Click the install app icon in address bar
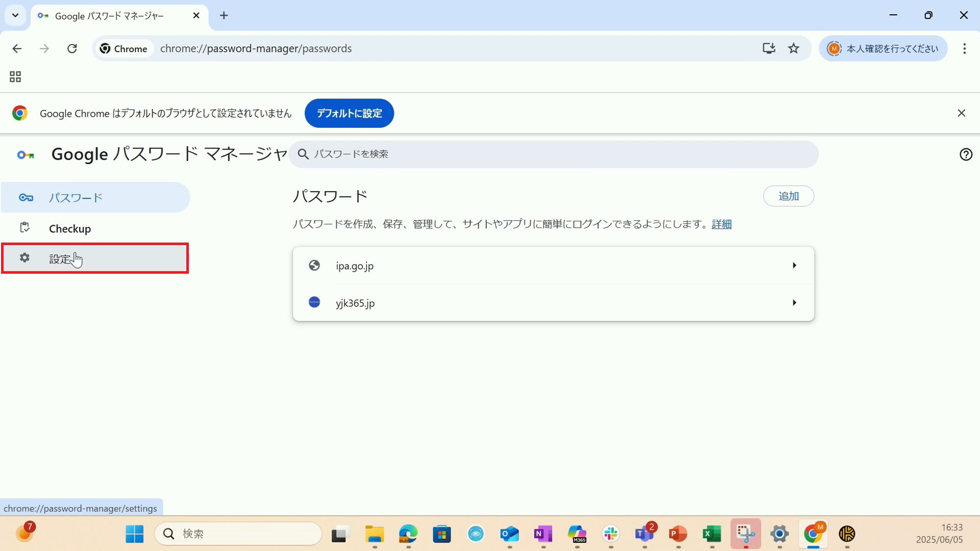 click(769, 49)
